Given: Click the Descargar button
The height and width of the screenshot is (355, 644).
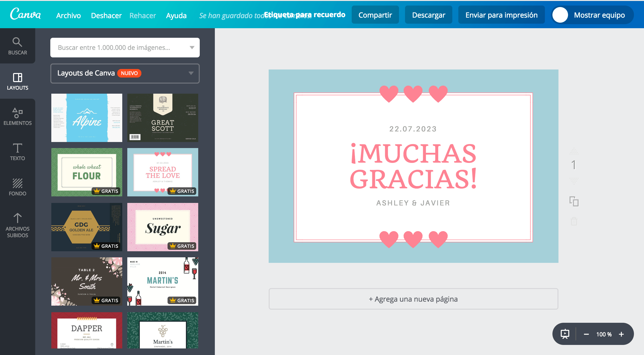Looking at the screenshot, I should 428,15.
